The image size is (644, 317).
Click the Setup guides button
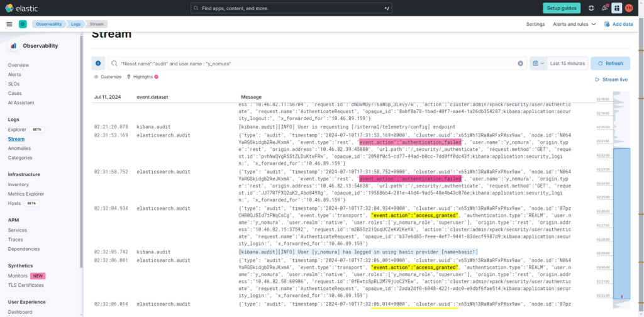point(562,8)
